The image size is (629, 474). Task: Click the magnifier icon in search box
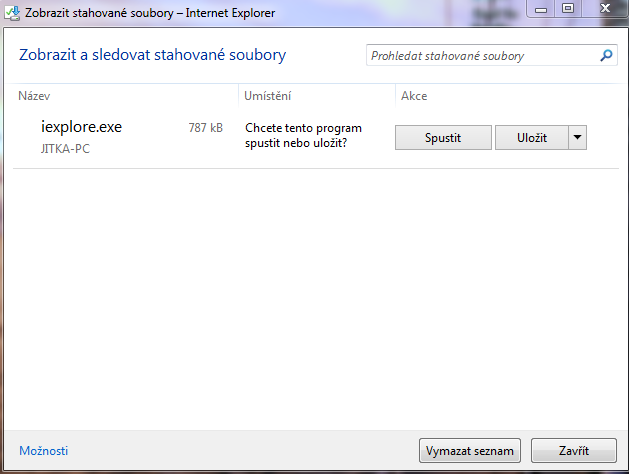click(x=606, y=56)
